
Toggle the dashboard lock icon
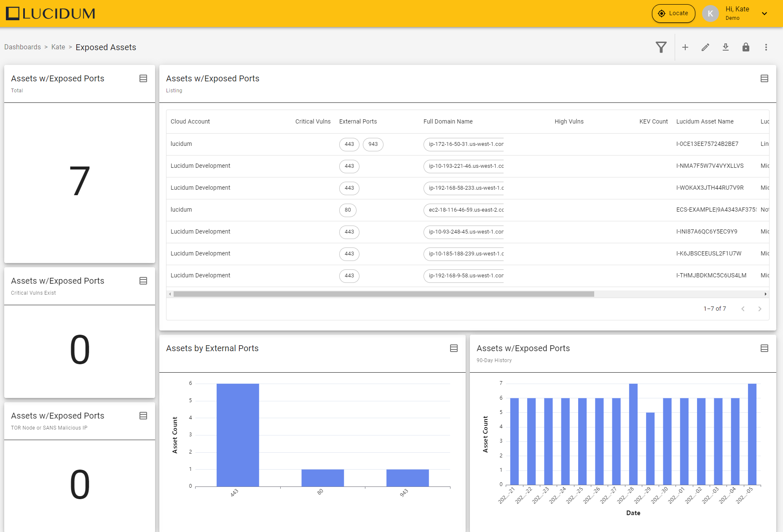click(746, 47)
